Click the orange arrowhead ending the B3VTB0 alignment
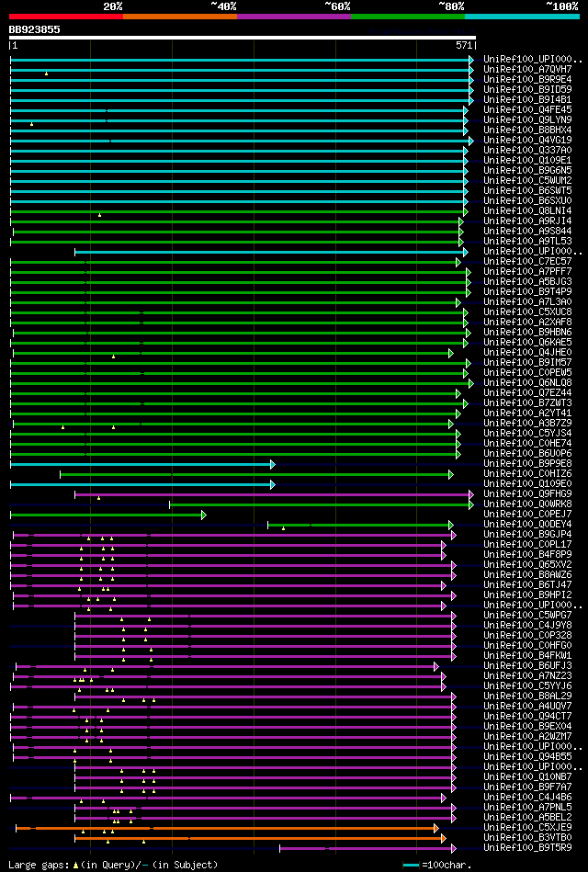This screenshot has width=588, height=872. pyautogui.click(x=444, y=838)
